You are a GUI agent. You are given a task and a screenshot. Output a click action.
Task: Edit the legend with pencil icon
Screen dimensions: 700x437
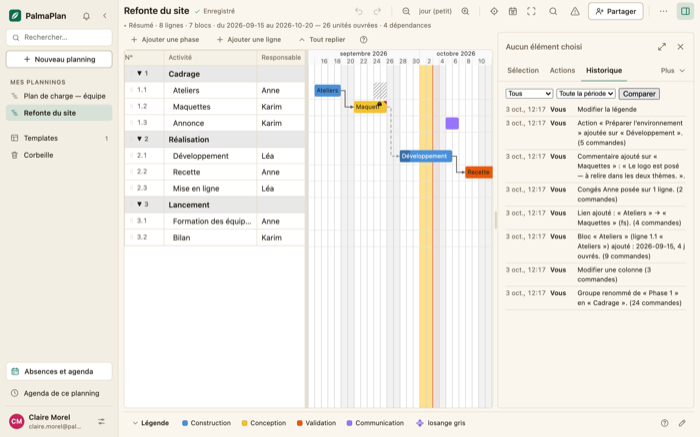(x=682, y=423)
